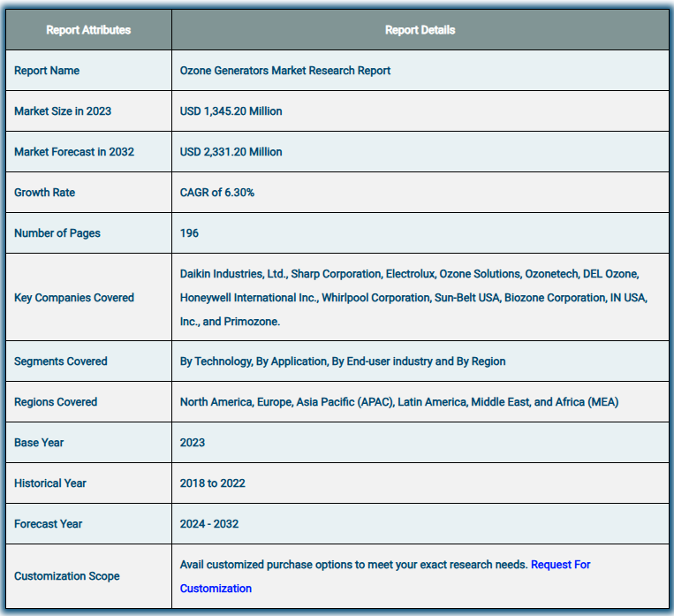Image resolution: width=674 pixels, height=616 pixels.
Task: Select the base year value '2023'
Action: click(193, 443)
